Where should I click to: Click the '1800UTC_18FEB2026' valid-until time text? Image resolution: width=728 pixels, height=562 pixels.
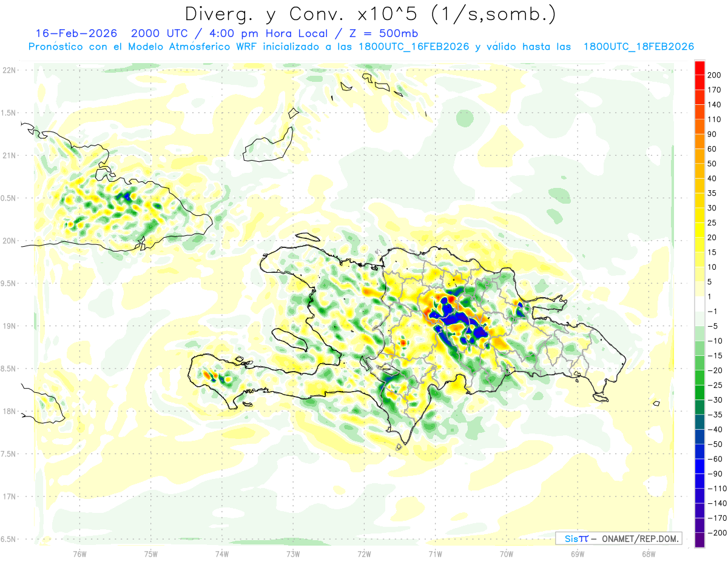point(638,47)
